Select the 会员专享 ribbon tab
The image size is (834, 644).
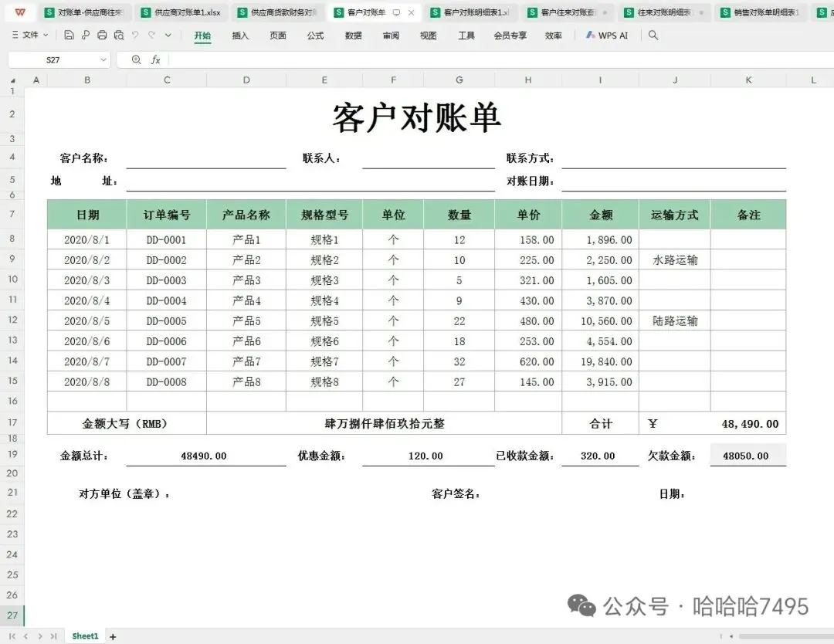(x=510, y=36)
